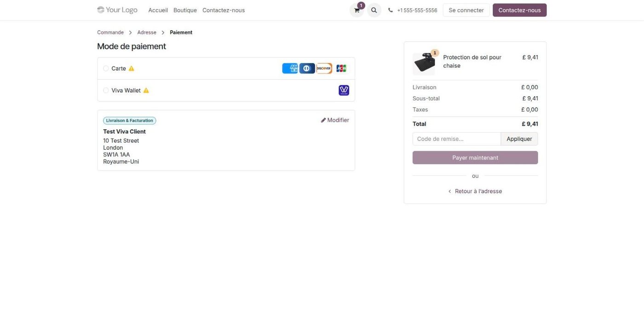Screen dimensions: 644x325
Task: Click the Viva Wallet logo icon
Action: click(344, 90)
